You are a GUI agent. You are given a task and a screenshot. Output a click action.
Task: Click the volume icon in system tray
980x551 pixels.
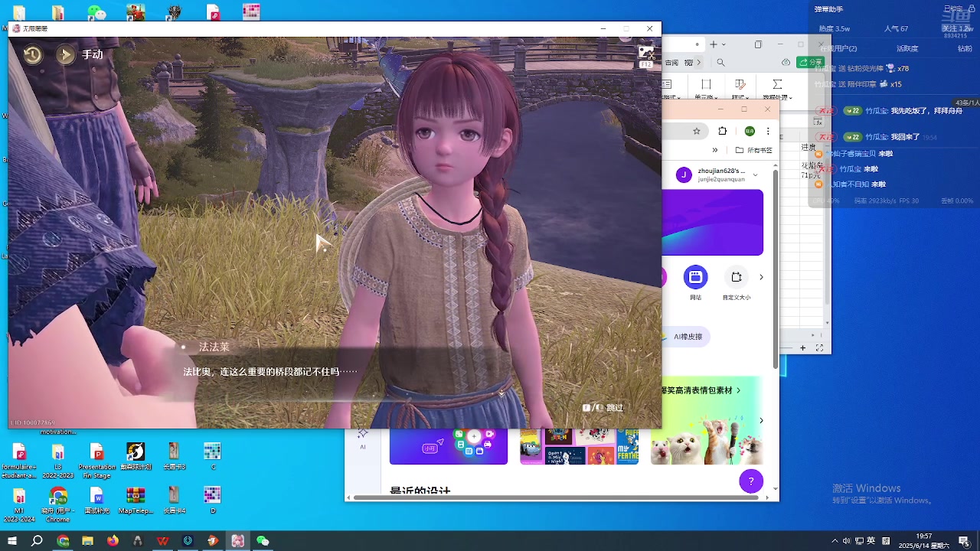pos(846,541)
